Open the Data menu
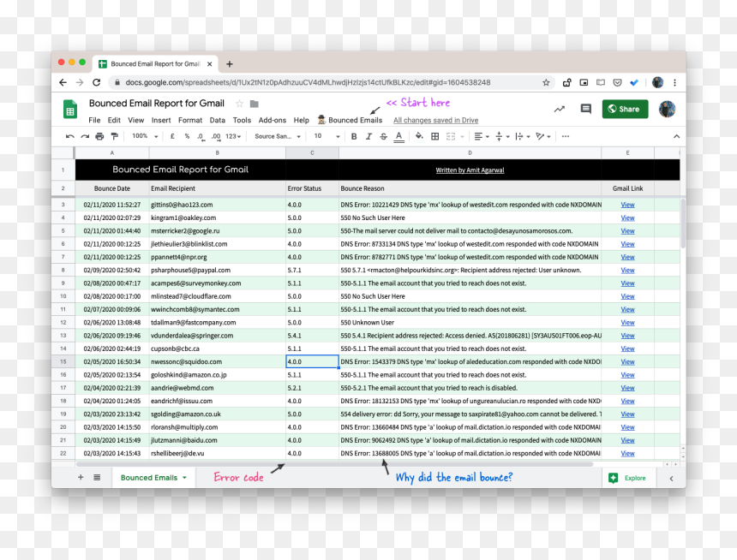The height and width of the screenshot is (560, 737). (217, 120)
